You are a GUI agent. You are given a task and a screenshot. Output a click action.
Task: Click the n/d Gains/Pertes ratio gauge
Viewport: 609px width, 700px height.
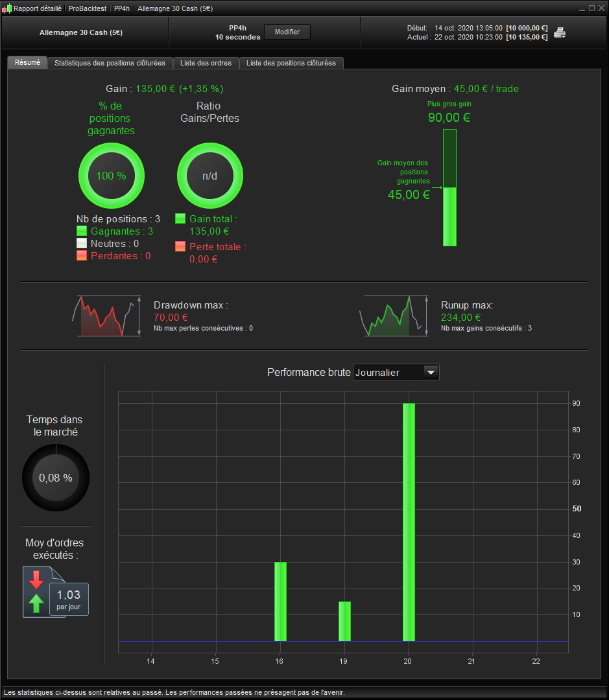[x=210, y=176]
